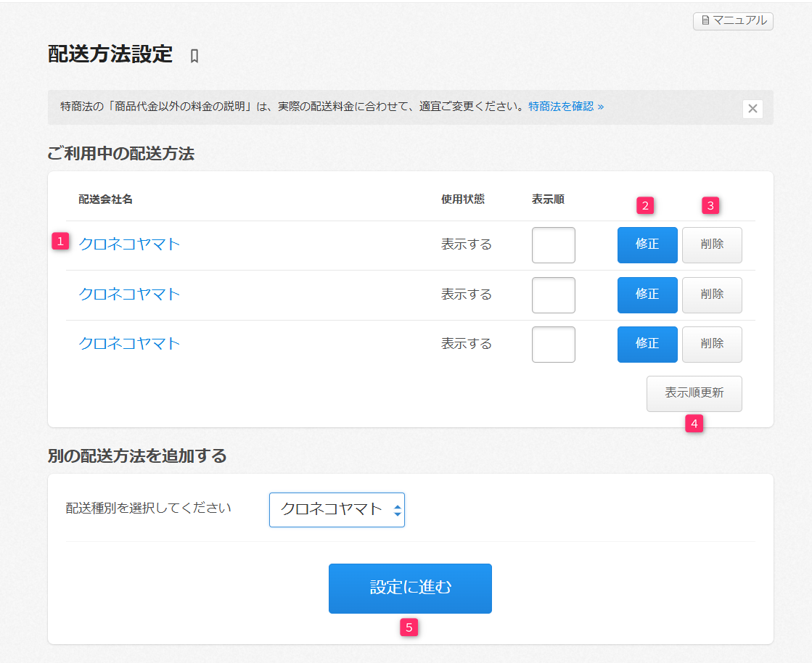The width and height of the screenshot is (812, 663).
Task: Focus the 表示順 field in second row
Action: click(x=553, y=295)
